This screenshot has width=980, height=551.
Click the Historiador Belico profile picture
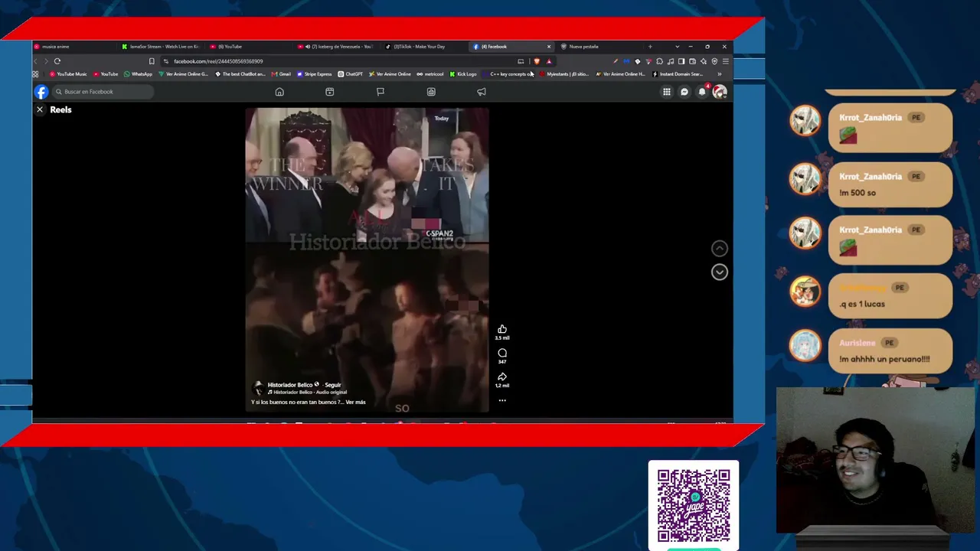(x=258, y=387)
